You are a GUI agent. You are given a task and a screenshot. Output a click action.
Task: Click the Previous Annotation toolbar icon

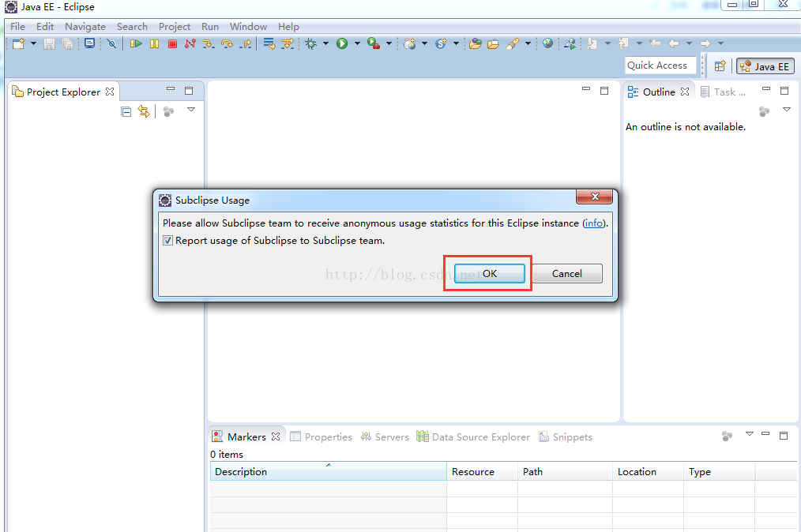(x=624, y=44)
